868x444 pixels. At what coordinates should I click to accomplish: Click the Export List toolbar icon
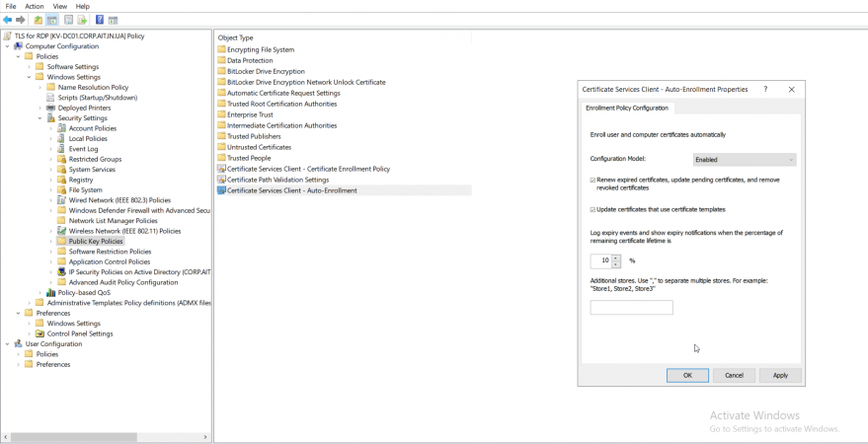(83, 20)
